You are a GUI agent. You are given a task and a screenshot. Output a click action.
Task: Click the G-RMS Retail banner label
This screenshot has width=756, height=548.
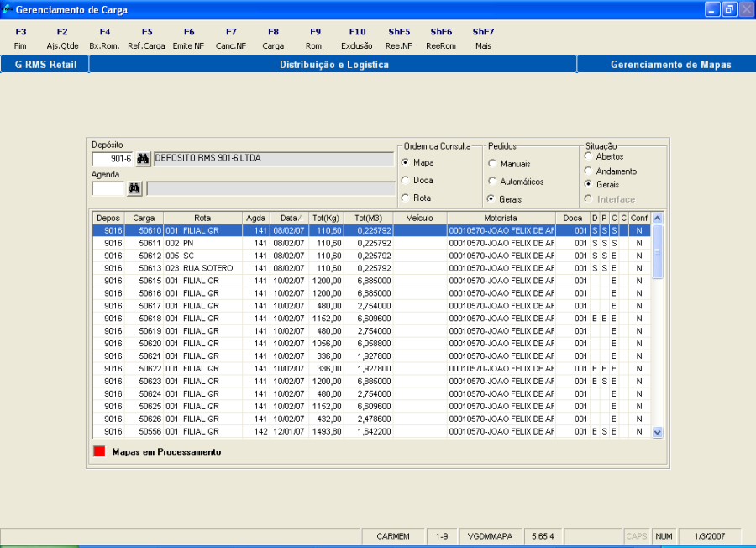[46, 64]
